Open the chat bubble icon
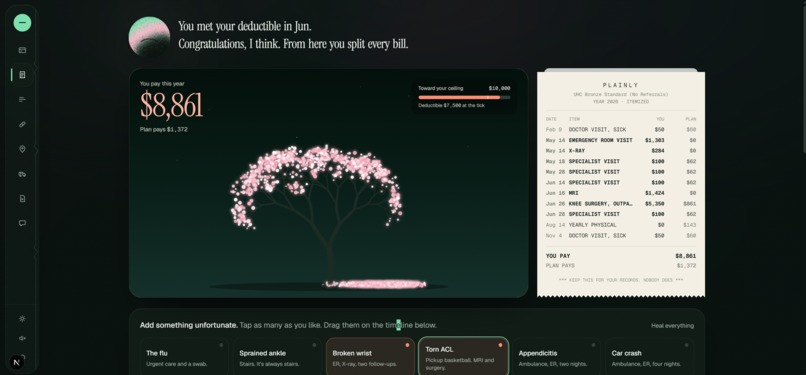Viewport: 806px width, 375px height. (x=22, y=223)
